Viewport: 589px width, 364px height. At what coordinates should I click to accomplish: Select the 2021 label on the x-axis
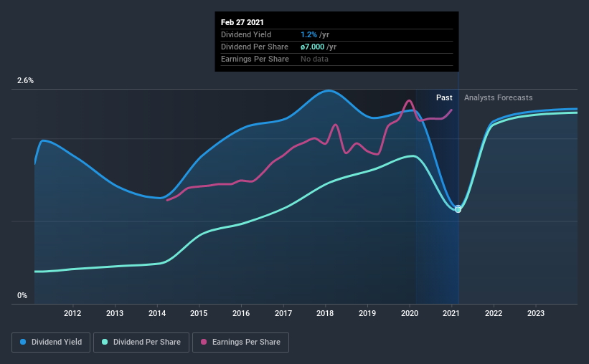[x=451, y=313]
